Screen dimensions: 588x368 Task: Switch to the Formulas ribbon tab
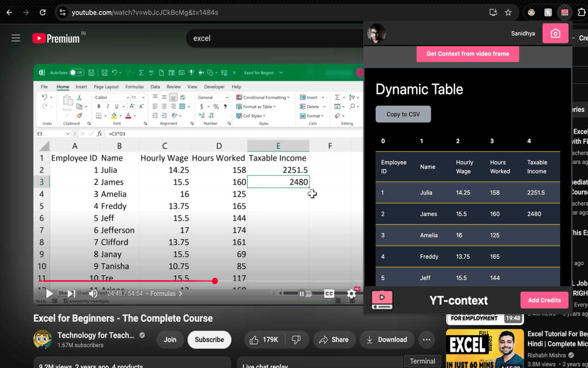(x=135, y=86)
